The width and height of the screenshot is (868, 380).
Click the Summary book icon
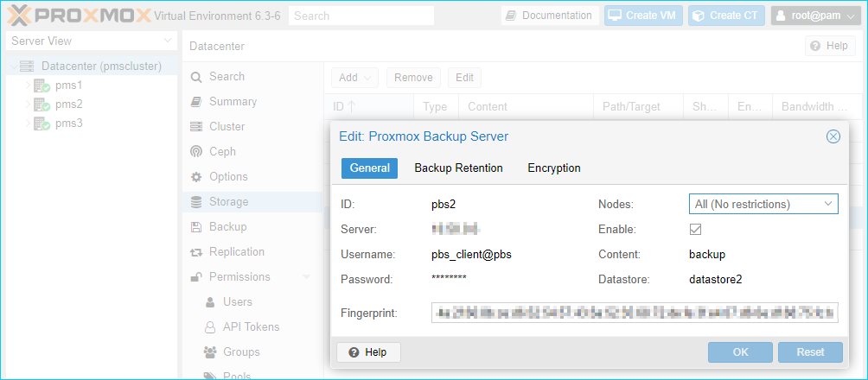pos(196,102)
